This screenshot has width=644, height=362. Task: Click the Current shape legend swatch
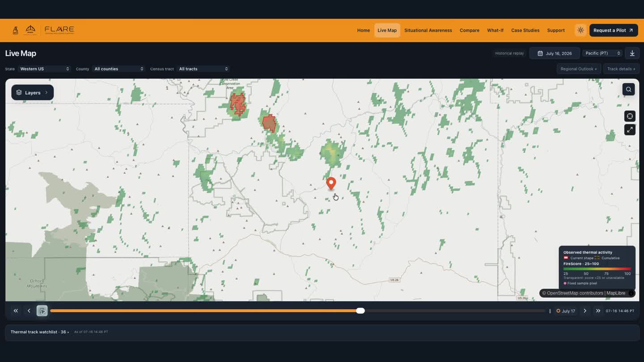566,258
